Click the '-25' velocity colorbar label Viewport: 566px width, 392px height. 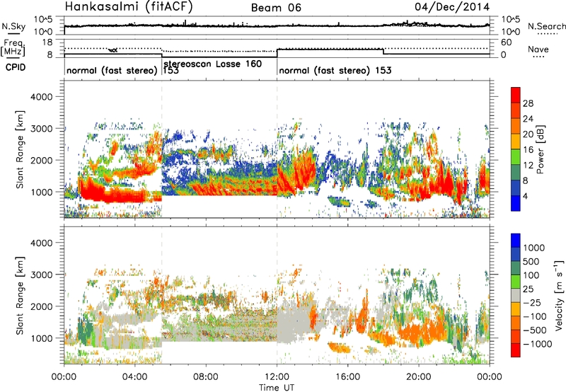coord(532,302)
